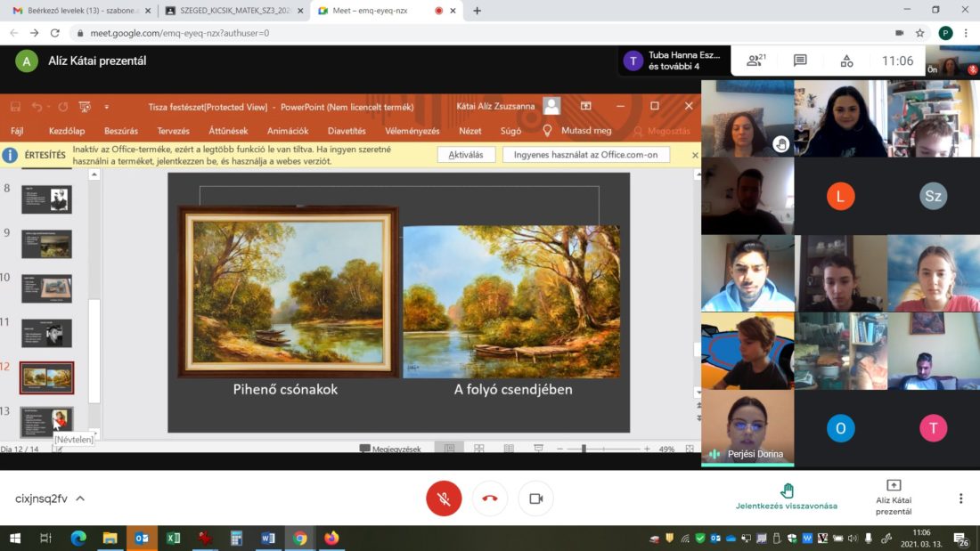Click the Aktiválás button

click(x=466, y=154)
